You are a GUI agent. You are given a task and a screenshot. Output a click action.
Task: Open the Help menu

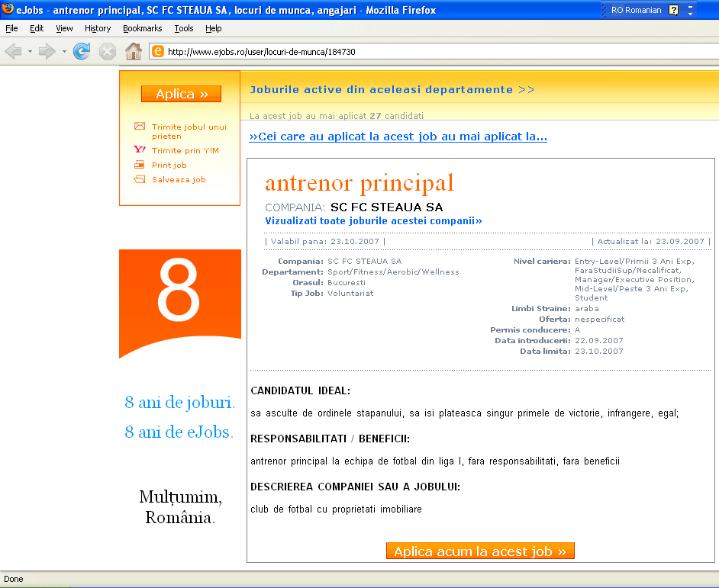[x=213, y=28]
